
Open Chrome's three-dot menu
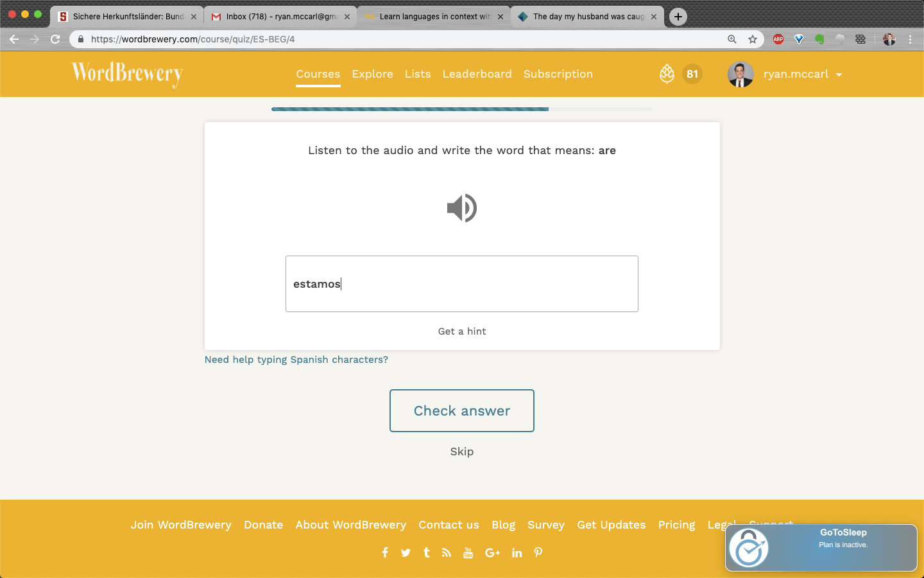[910, 39]
